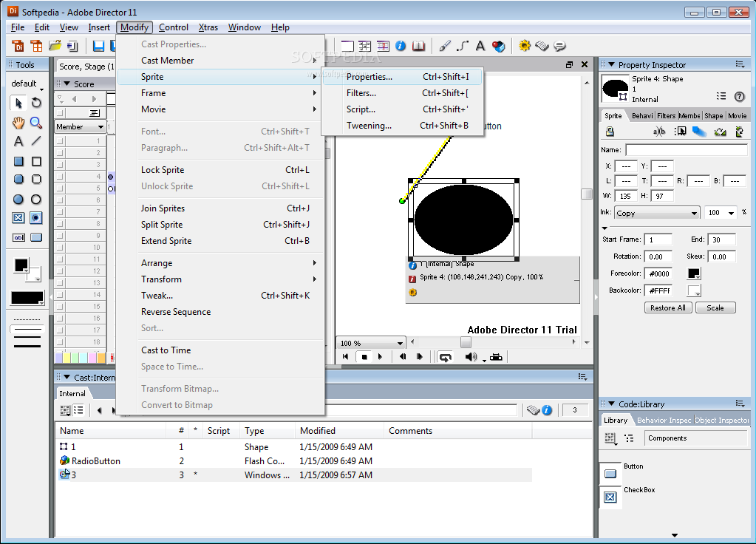This screenshot has width=756, height=544.
Task: Collapse the Cast:Internal panel triangle
Action: pos(67,377)
